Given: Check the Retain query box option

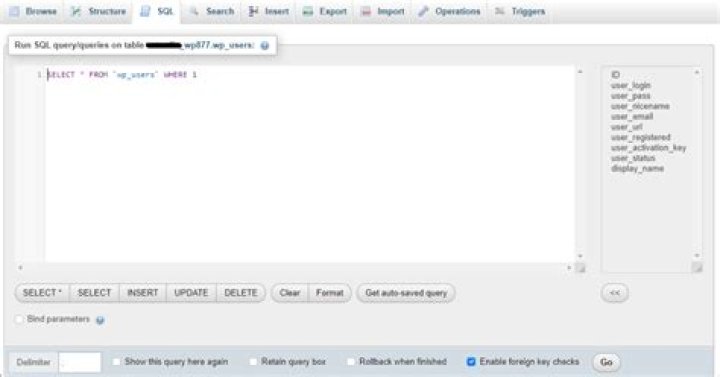Looking at the screenshot, I should (x=253, y=362).
